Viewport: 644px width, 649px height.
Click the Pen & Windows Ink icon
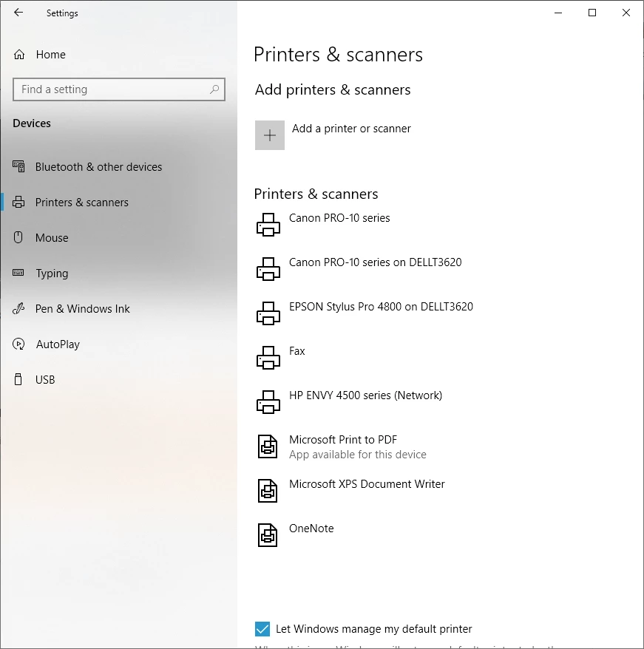pos(18,308)
